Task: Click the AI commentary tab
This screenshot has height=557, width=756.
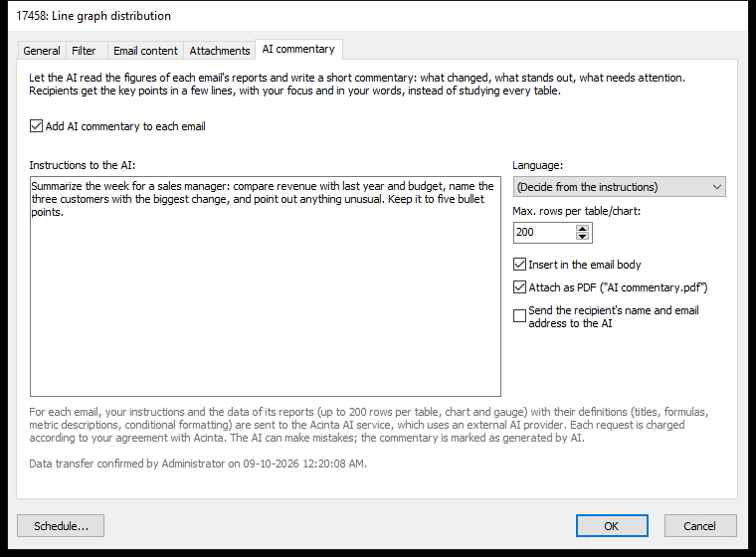Action: (x=298, y=49)
